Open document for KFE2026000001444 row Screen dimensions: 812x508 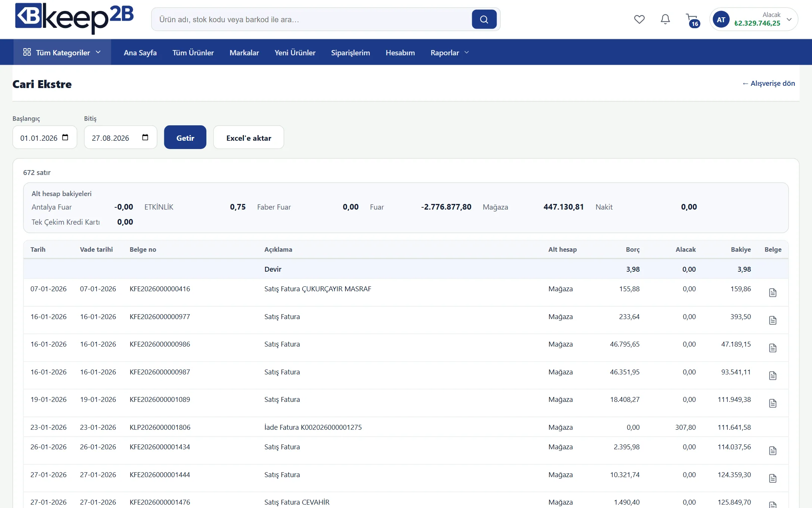point(773,478)
